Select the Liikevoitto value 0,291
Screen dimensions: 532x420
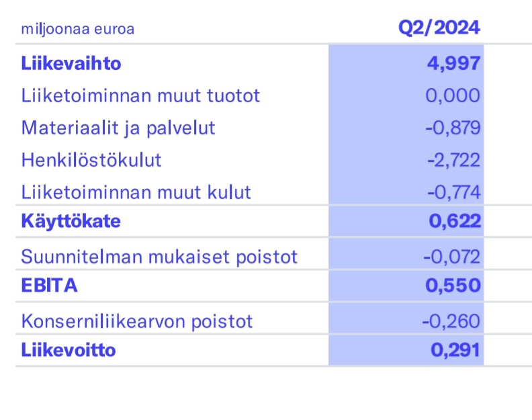tap(455, 350)
